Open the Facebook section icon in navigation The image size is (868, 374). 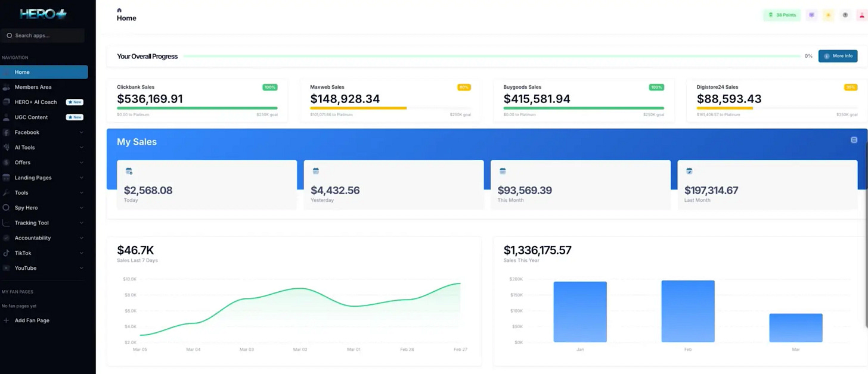8,132
